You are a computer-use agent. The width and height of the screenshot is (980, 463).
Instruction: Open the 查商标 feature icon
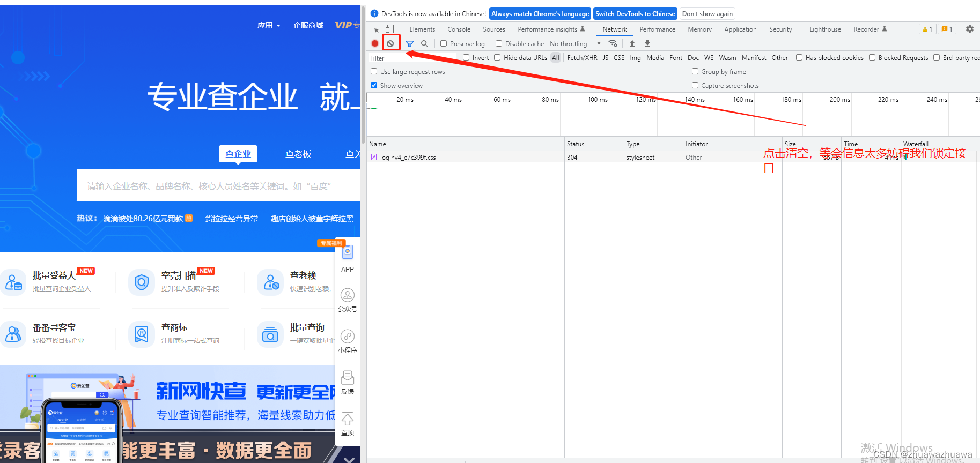click(x=142, y=334)
